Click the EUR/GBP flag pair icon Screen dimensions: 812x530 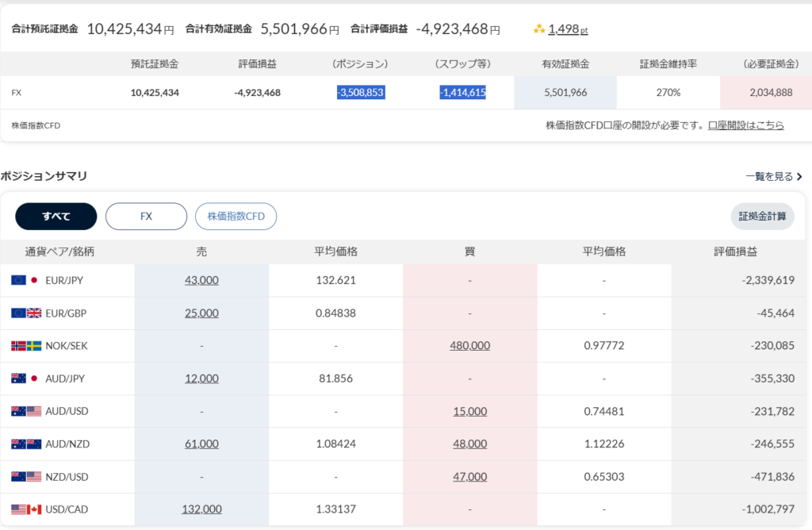point(26,313)
